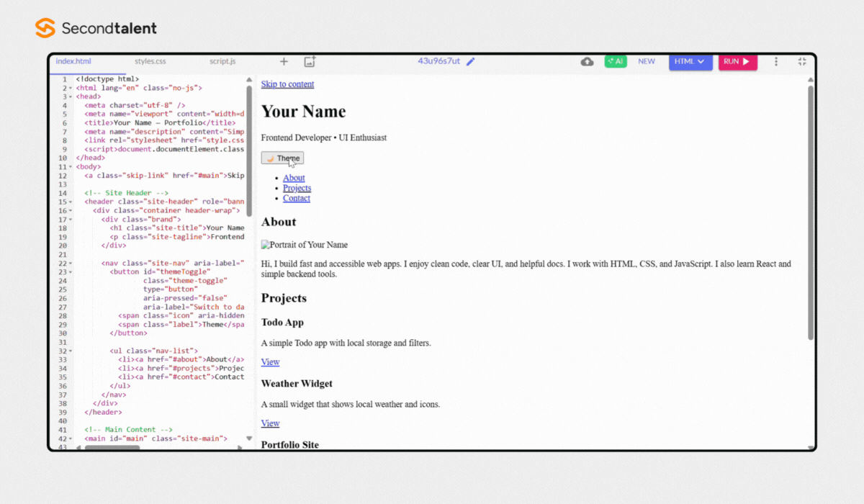Open the green AI assistant button
The image size is (864, 504).
(616, 62)
